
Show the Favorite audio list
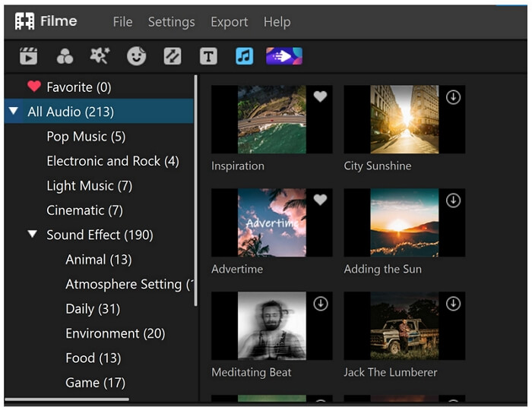pyautogui.click(x=78, y=87)
